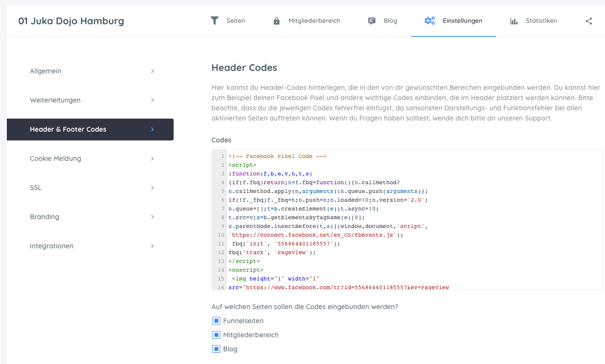Expand the Weiterleitungen chevron arrow
605x364 pixels.
pyautogui.click(x=152, y=100)
